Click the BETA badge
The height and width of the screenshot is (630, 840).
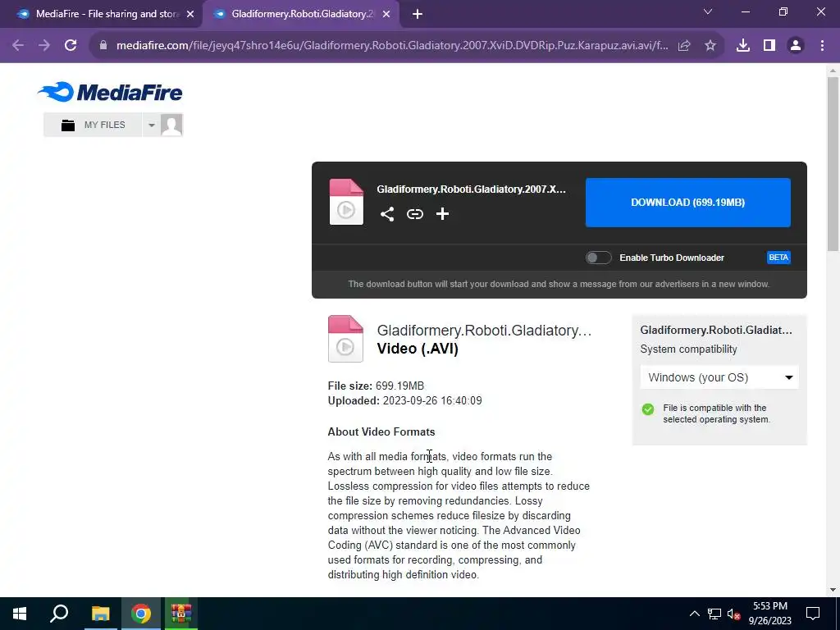[x=778, y=258]
